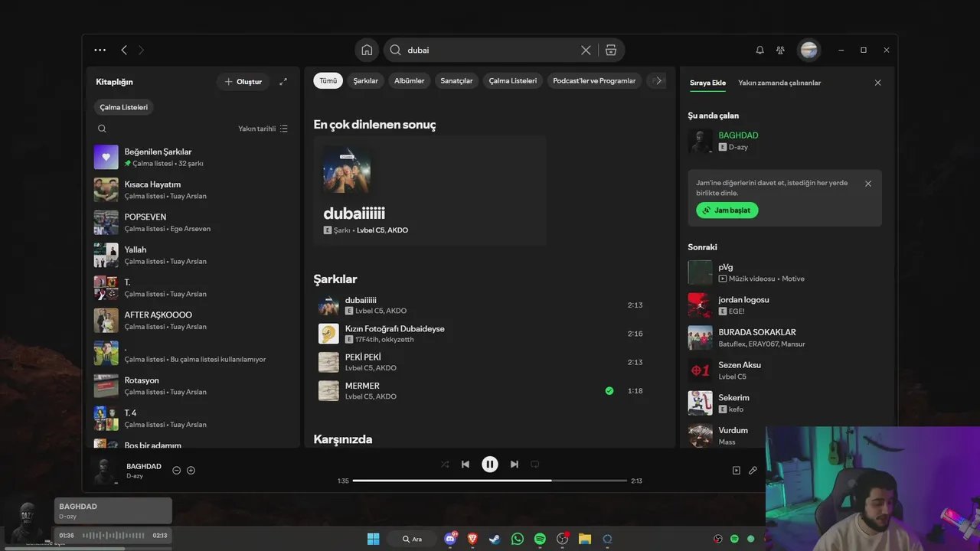Open Beğenilen Şarkılar playlist
The height and width of the screenshot is (551, 980).
(x=192, y=157)
